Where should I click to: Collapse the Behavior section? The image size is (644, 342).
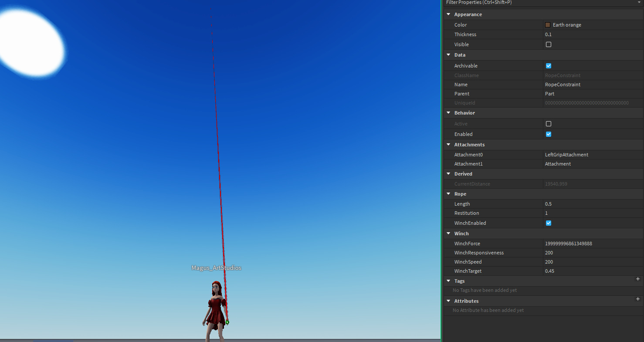(x=448, y=112)
